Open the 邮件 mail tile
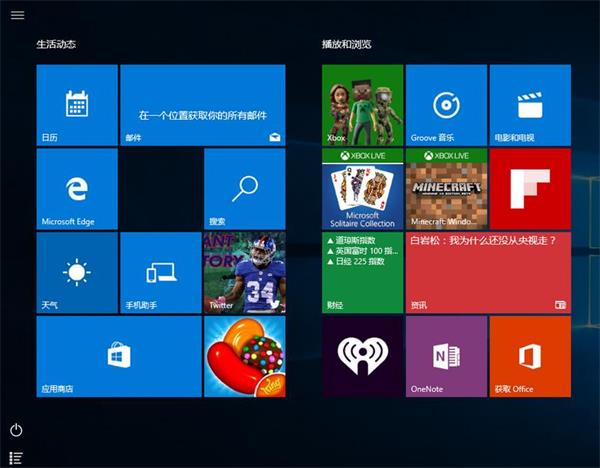 coord(203,105)
